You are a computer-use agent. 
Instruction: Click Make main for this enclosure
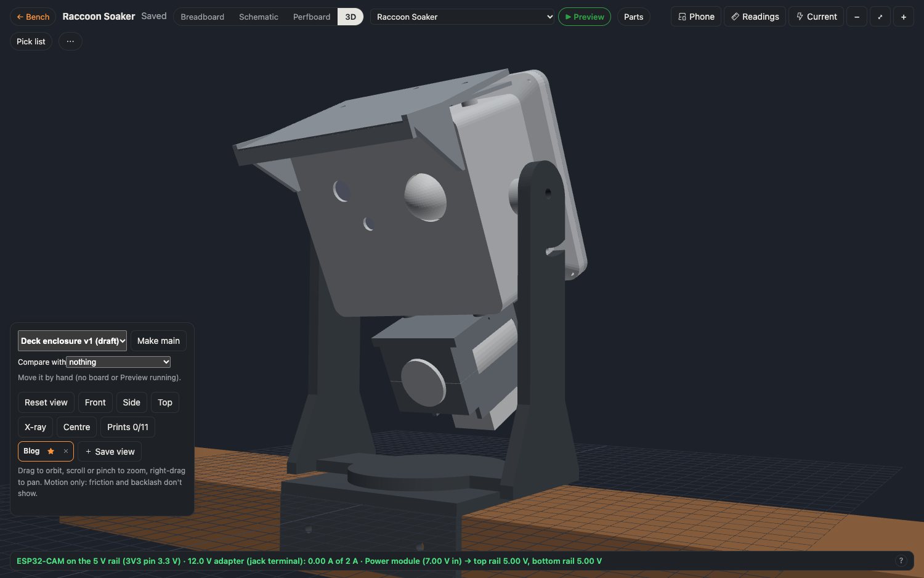pyautogui.click(x=158, y=341)
